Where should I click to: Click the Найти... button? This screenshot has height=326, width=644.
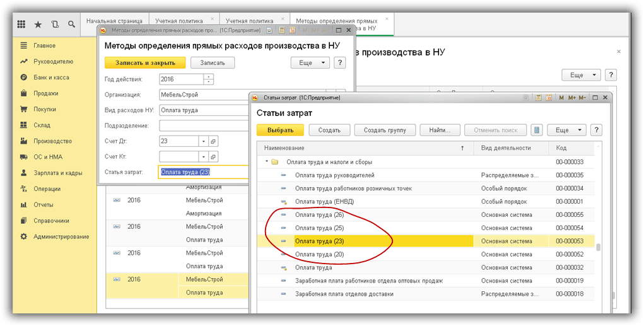pos(440,130)
